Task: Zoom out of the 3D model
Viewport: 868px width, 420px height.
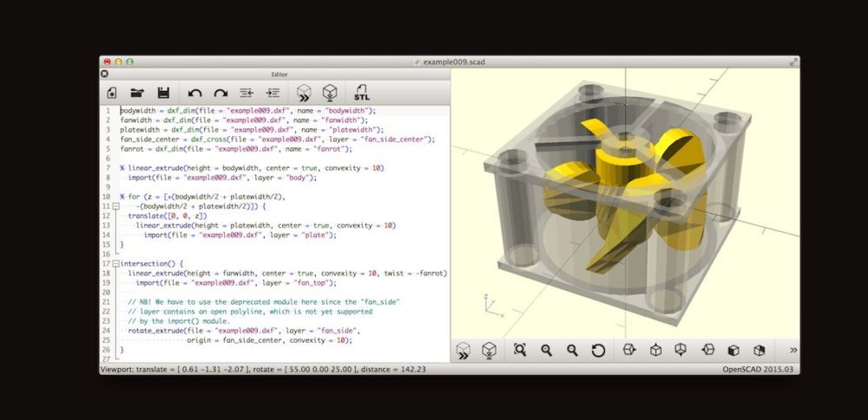Action: tap(572, 350)
